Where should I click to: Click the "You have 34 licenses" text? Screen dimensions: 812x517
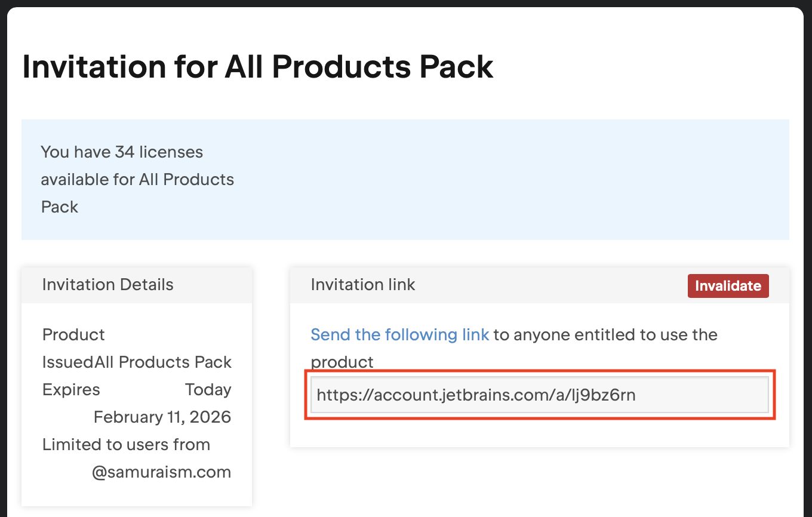tap(122, 152)
